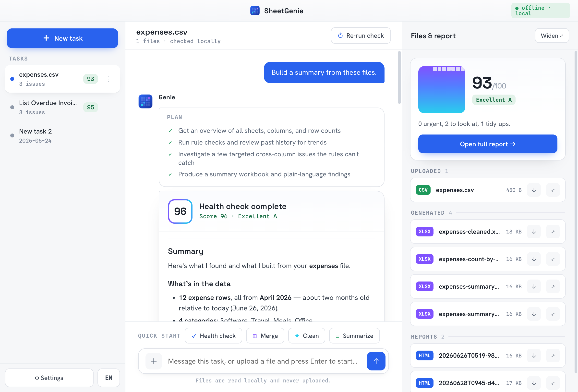The image size is (578, 392).
Task: Focus the Message this task input field
Action: click(x=263, y=361)
